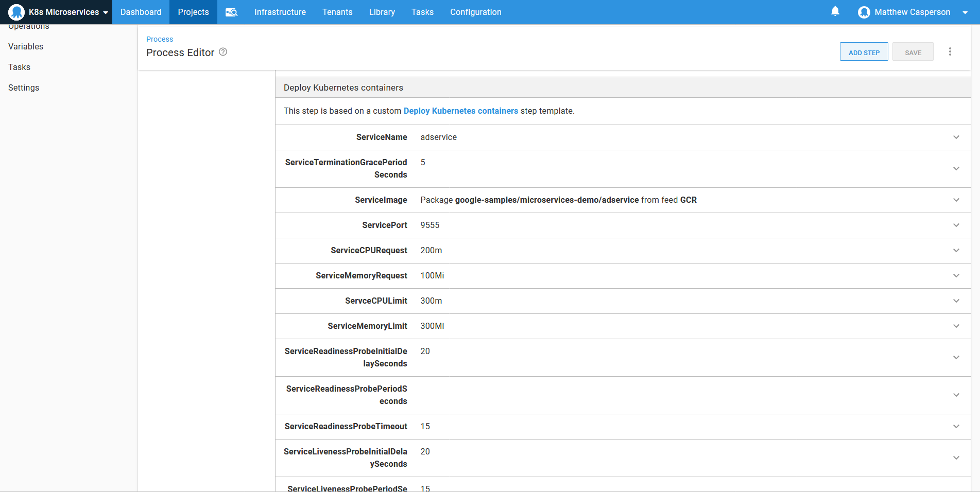The image size is (980, 492).
Task: Expand the ServiceMemoryLimit parameter row
Action: pos(956,326)
